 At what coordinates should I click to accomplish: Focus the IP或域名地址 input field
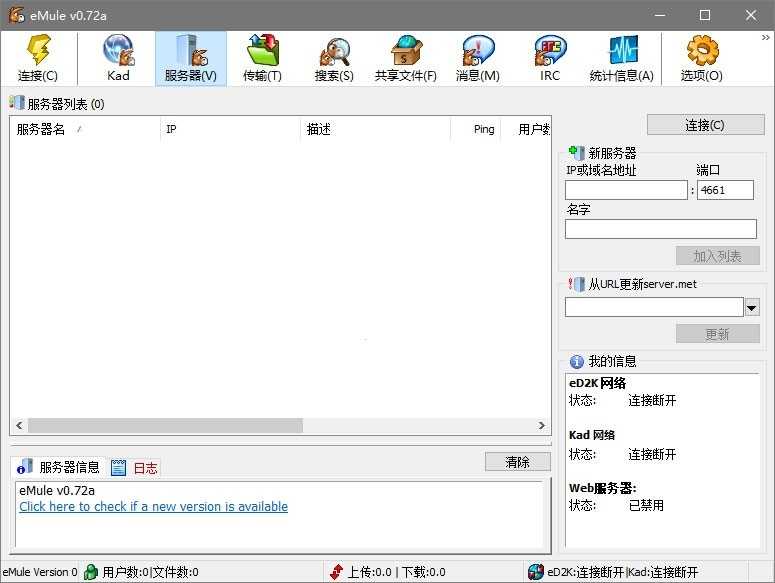(x=626, y=190)
